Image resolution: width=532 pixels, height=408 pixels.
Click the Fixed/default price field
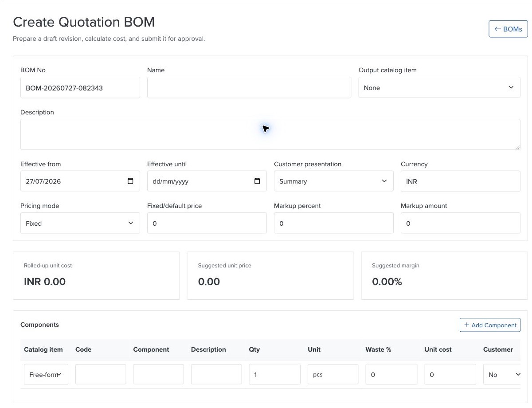click(x=207, y=223)
